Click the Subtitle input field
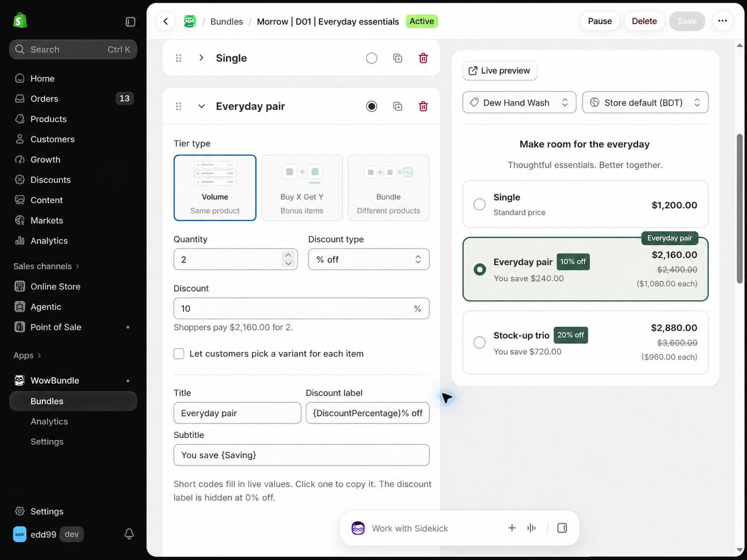 click(x=301, y=455)
